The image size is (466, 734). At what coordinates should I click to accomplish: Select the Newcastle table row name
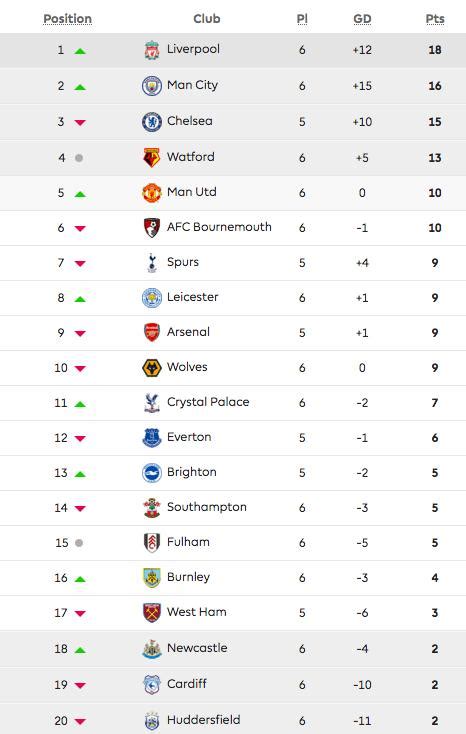point(197,648)
